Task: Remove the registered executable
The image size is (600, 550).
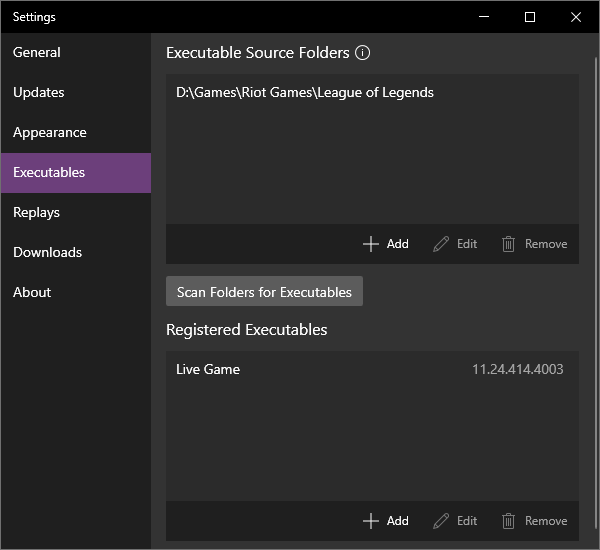Action: click(535, 521)
